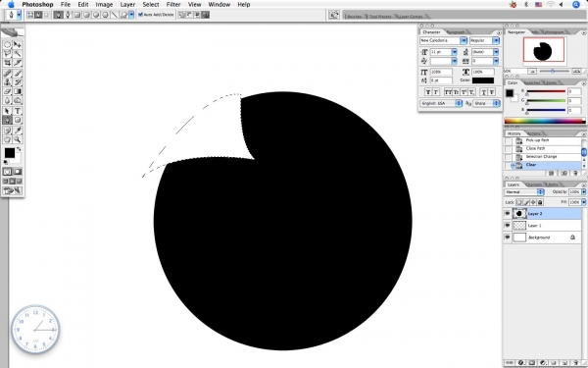Click the color spectrum ramp bar
The image size is (588, 368).
(545, 121)
